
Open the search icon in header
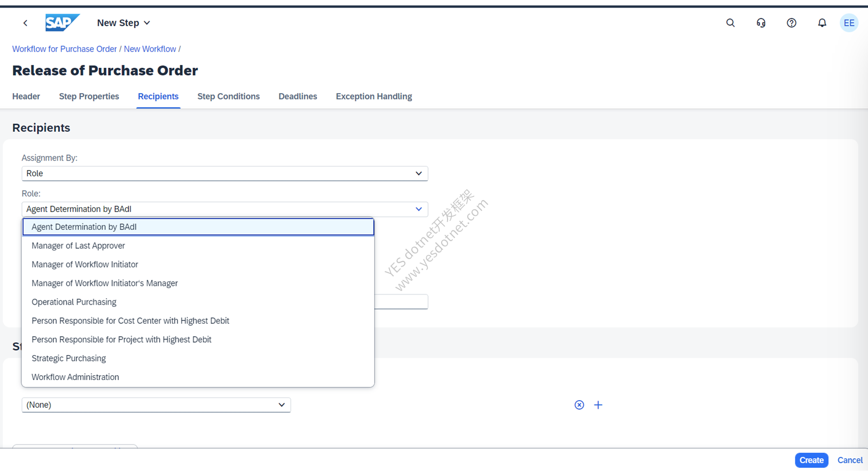coord(730,23)
